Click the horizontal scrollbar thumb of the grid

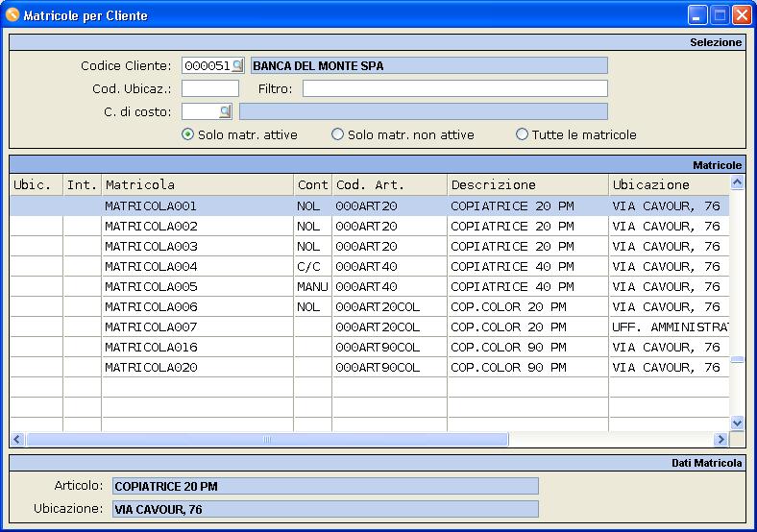(x=267, y=439)
